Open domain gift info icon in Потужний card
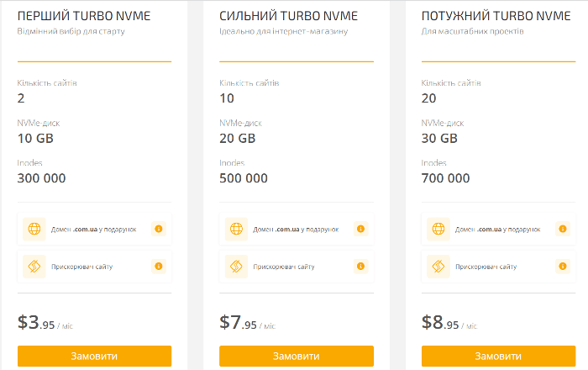Image resolution: width=588 pixels, height=370 pixels. tap(563, 229)
